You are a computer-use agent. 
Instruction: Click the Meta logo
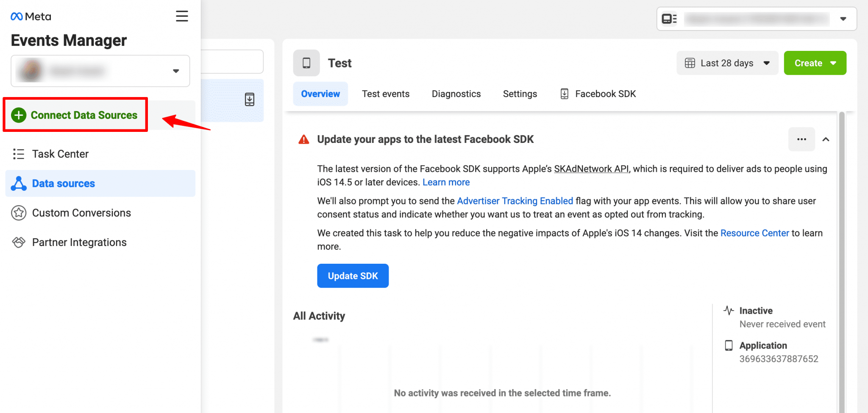click(x=30, y=16)
